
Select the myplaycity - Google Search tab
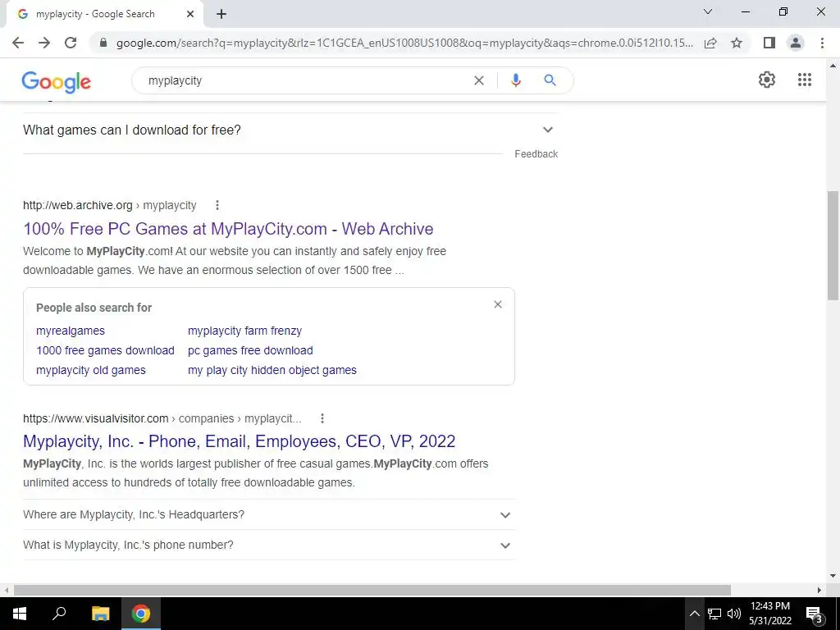[104, 15]
